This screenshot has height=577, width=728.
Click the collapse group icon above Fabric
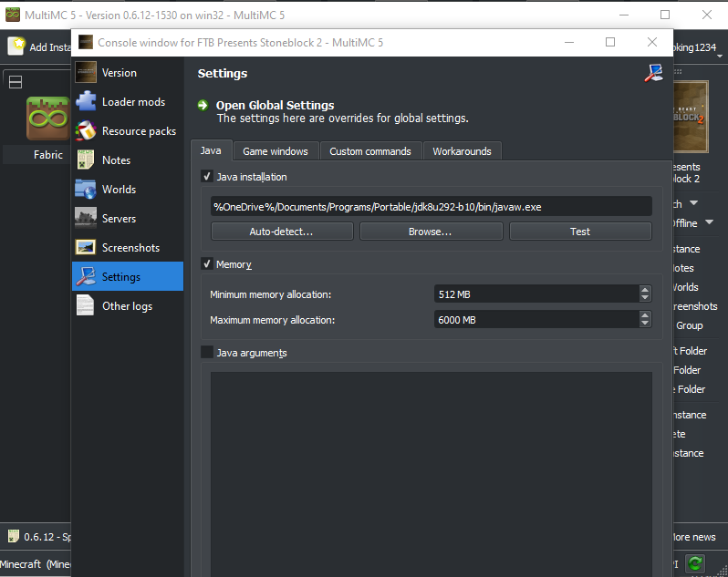tap(16, 82)
